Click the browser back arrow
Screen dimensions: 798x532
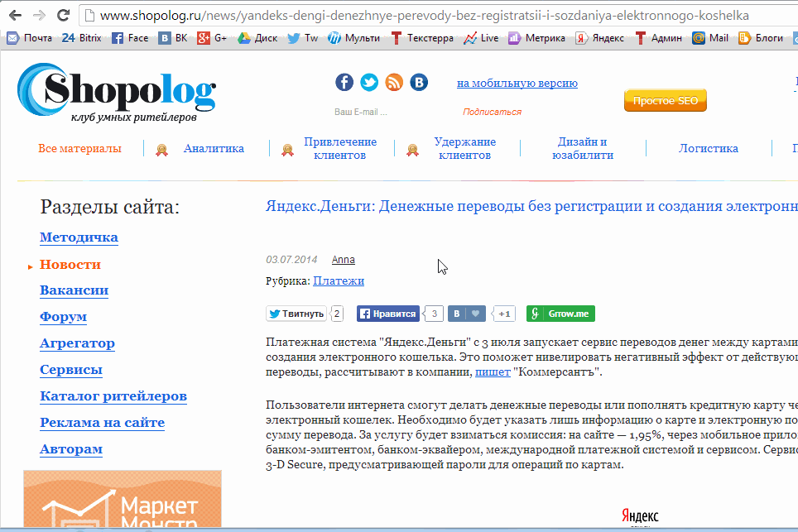15,16
